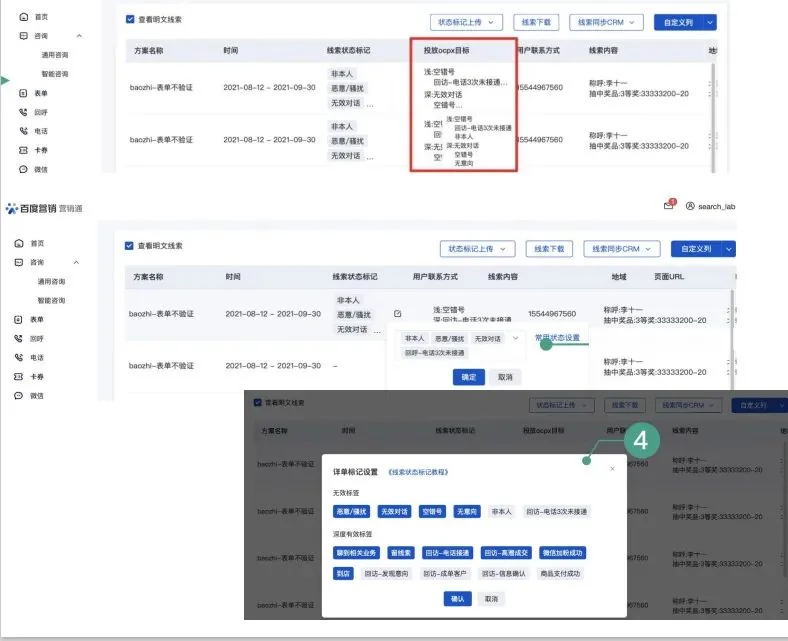The width and height of the screenshot is (788, 641).
Task: Collapse 咨询 chevron in middle screenshot sidebar
Action: coord(76,262)
